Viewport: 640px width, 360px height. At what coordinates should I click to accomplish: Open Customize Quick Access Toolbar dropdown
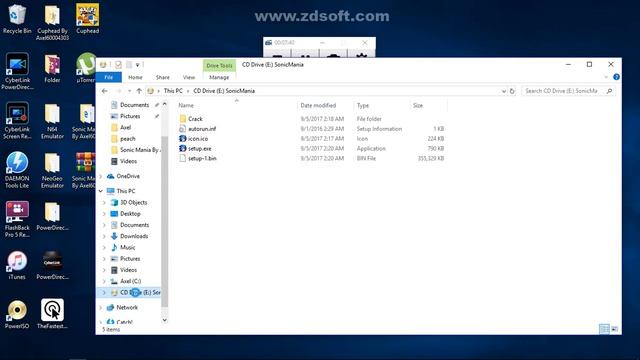pyautogui.click(x=138, y=64)
